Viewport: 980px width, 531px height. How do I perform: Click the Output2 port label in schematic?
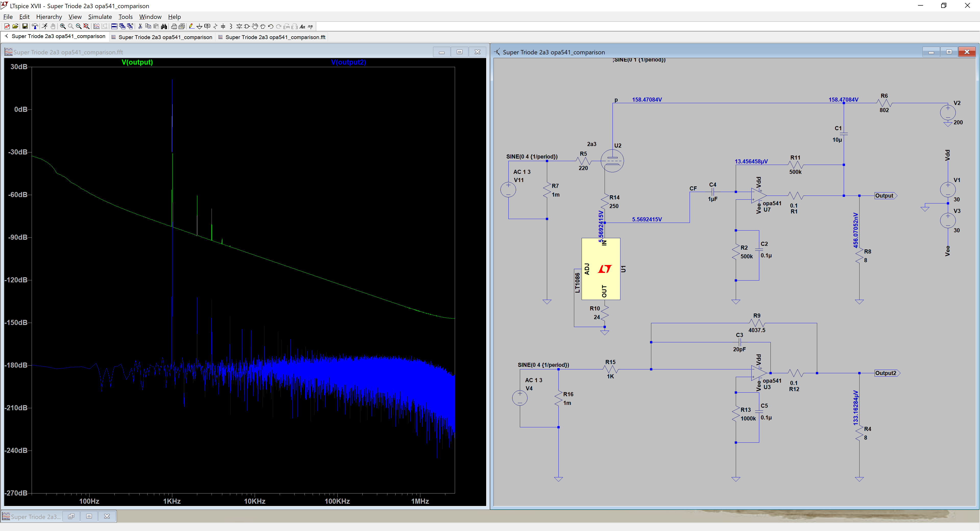click(x=887, y=373)
